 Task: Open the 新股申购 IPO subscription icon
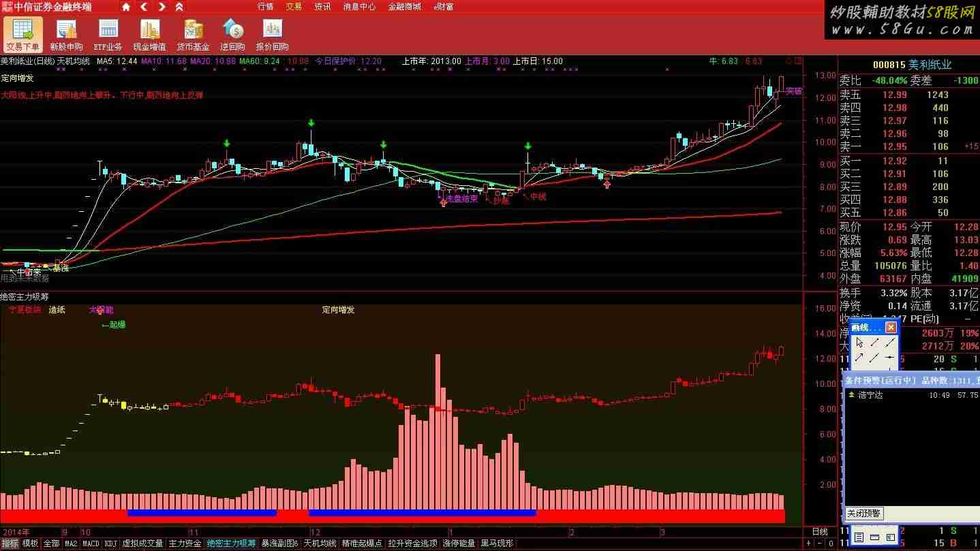[x=66, y=35]
